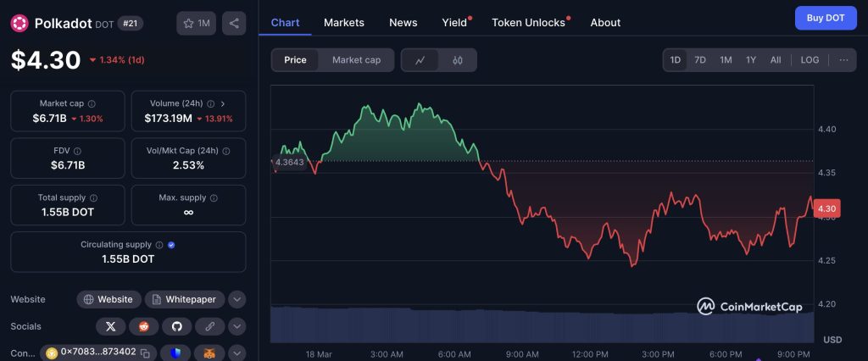This screenshot has height=361, width=868.
Task: Add Polkadot to watchlist with star button
Action: coord(196,24)
